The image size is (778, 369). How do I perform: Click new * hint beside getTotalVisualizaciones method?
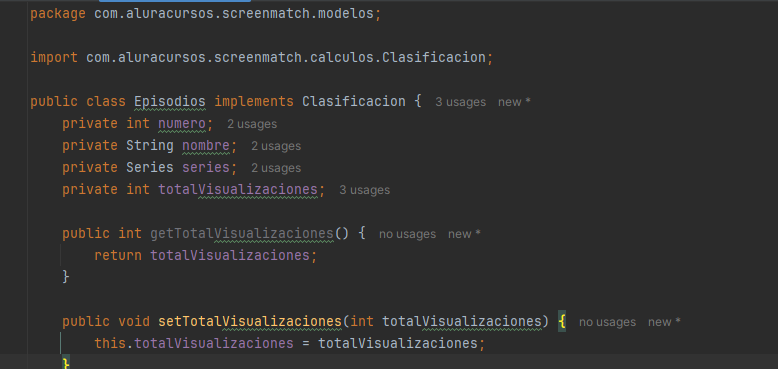tap(464, 234)
